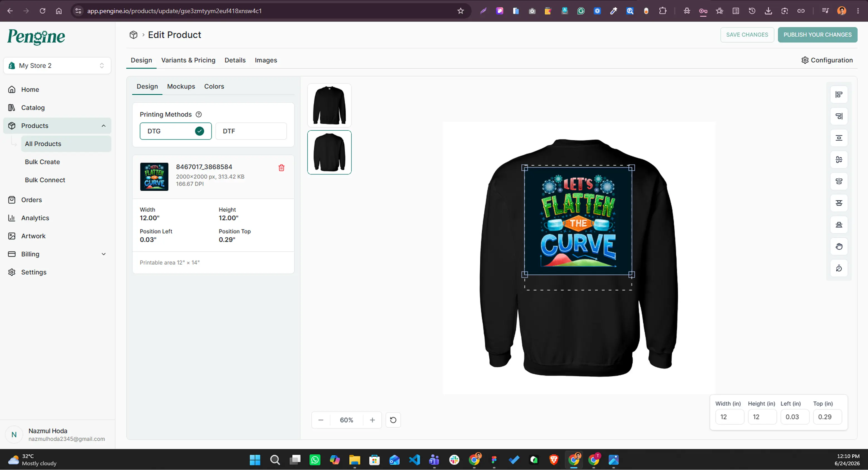Open the My Store 2 store switcher

(57, 66)
